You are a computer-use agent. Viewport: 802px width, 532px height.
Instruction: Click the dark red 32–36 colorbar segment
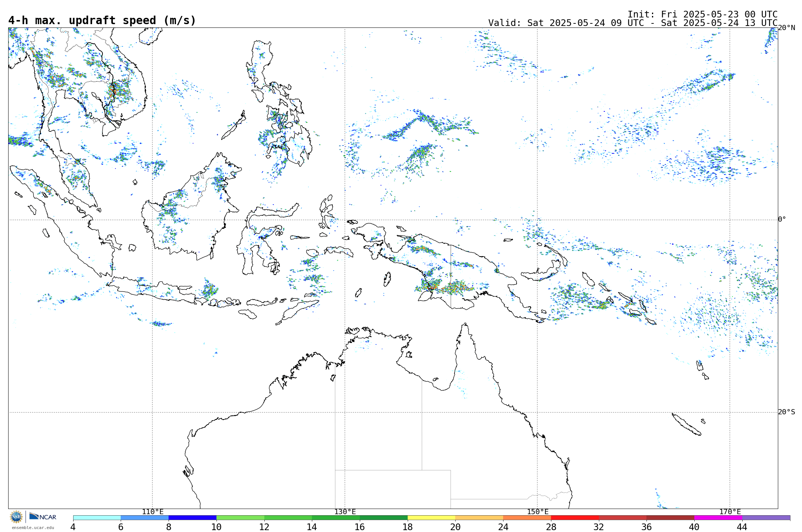pyautogui.click(x=623, y=518)
